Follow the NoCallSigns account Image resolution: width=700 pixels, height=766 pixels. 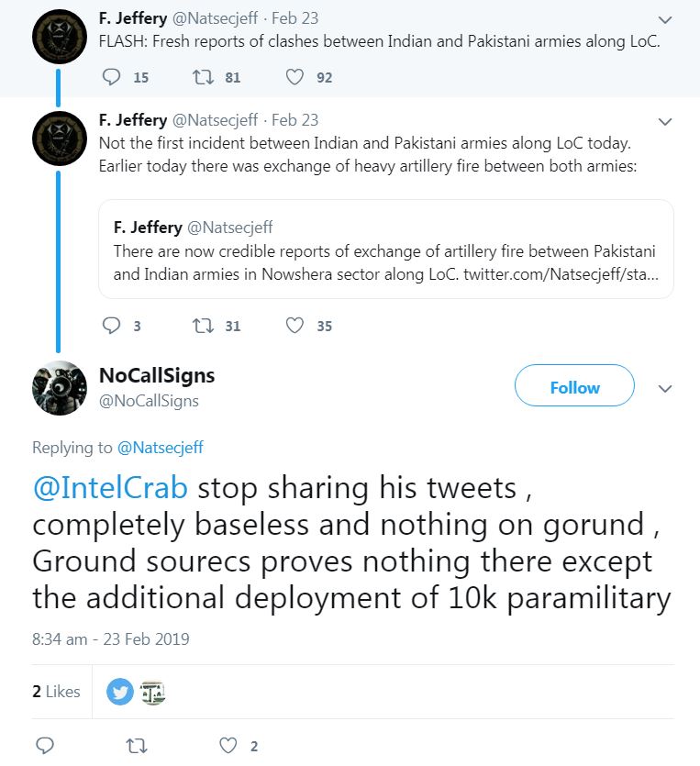pos(574,387)
